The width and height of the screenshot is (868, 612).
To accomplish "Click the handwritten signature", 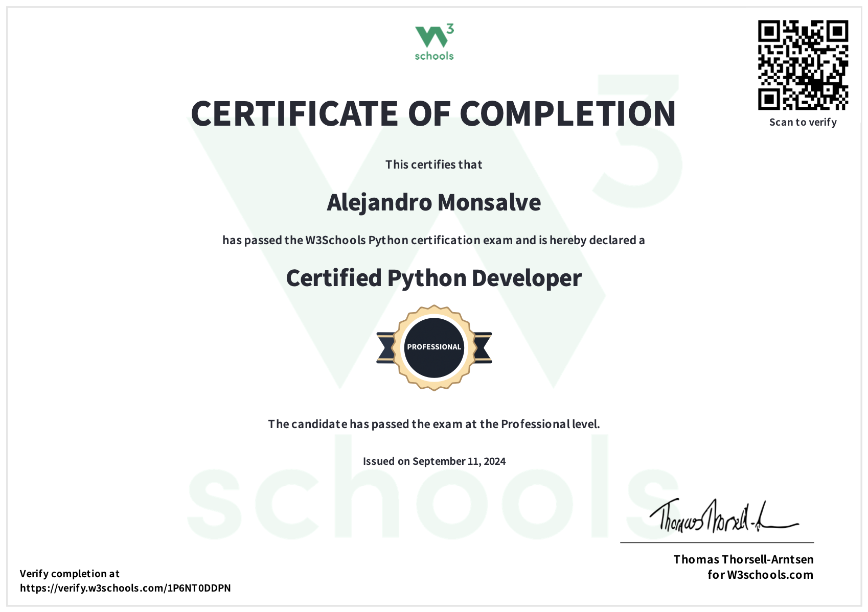I will click(x=724, y=516).
